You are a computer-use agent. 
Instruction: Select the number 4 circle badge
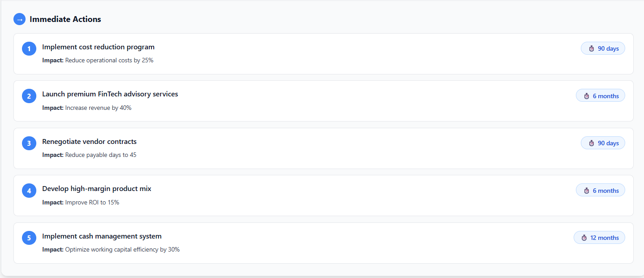coord(29,191)
